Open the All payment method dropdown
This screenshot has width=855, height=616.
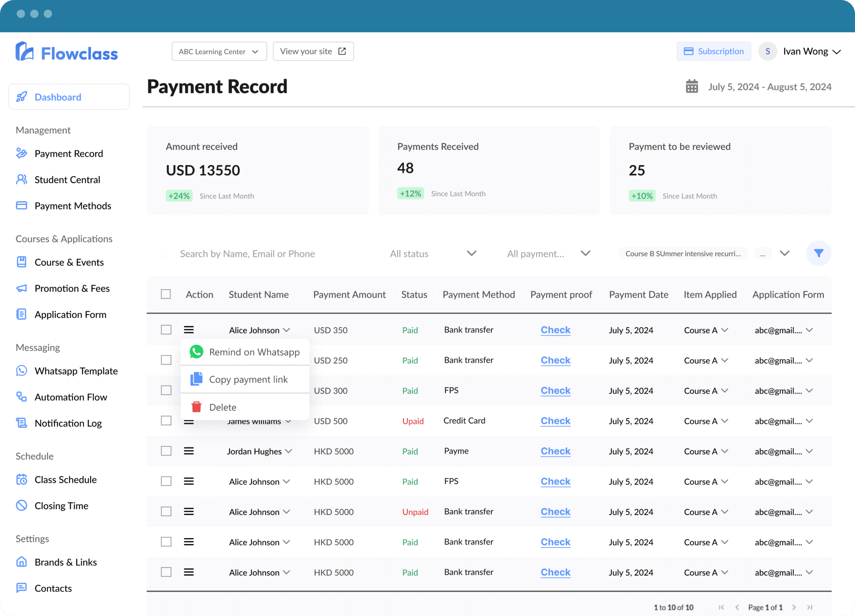pyautogui.click(x=549, y=254)
